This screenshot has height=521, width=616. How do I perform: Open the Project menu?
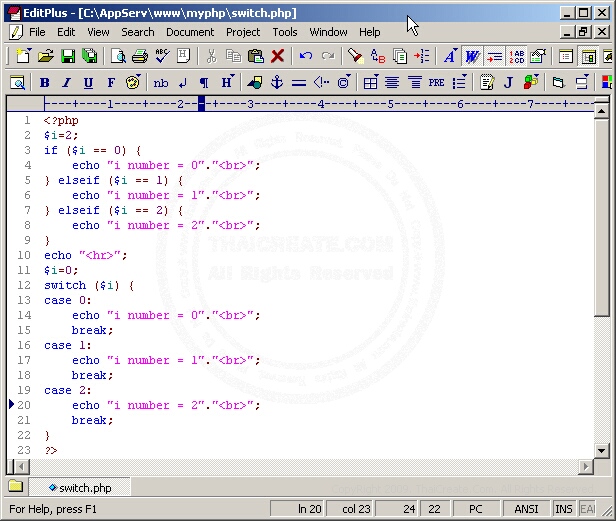pyautogui.click(x=243, y=32)
